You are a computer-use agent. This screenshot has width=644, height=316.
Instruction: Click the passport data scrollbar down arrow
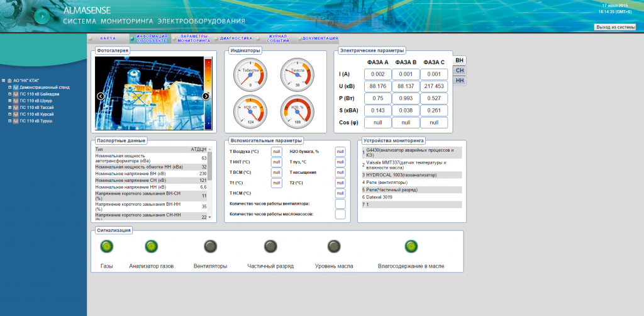pos(209,217)
